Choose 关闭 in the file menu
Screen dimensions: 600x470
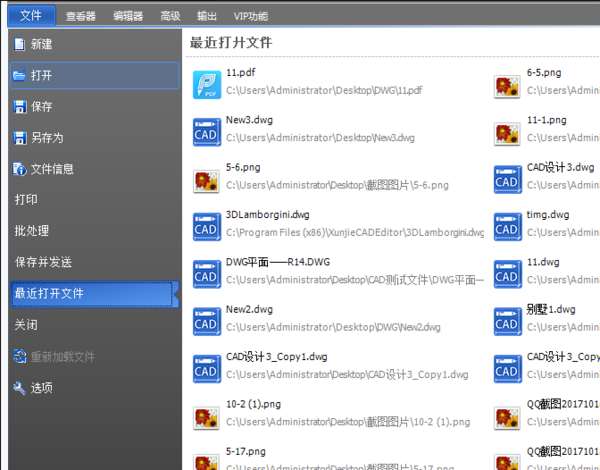[26, 325]
